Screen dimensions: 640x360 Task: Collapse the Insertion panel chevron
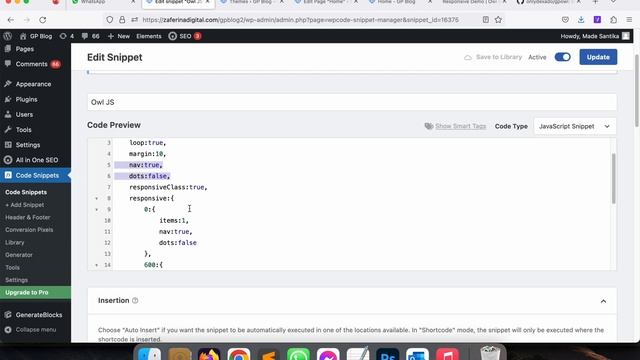click(x=603, y=301)
